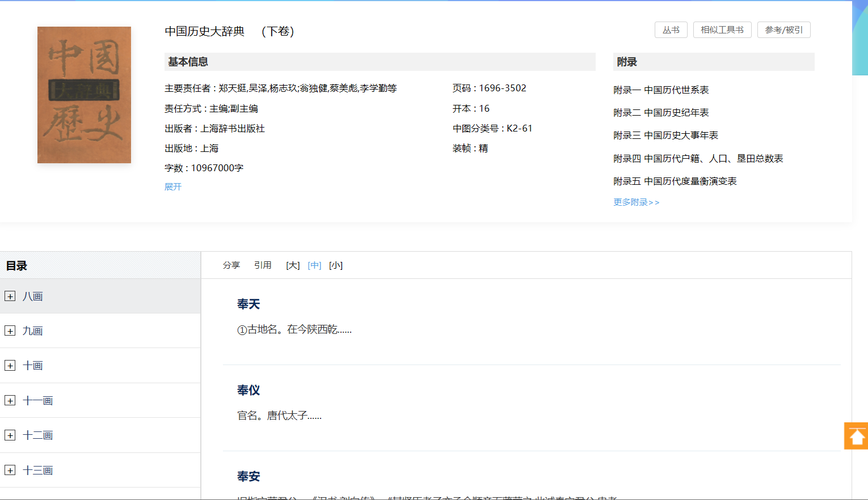Click plus icon beside 十三画
The height and width of the screenshot is (500, 868).
pyautogui.click(x=10, y=471)
